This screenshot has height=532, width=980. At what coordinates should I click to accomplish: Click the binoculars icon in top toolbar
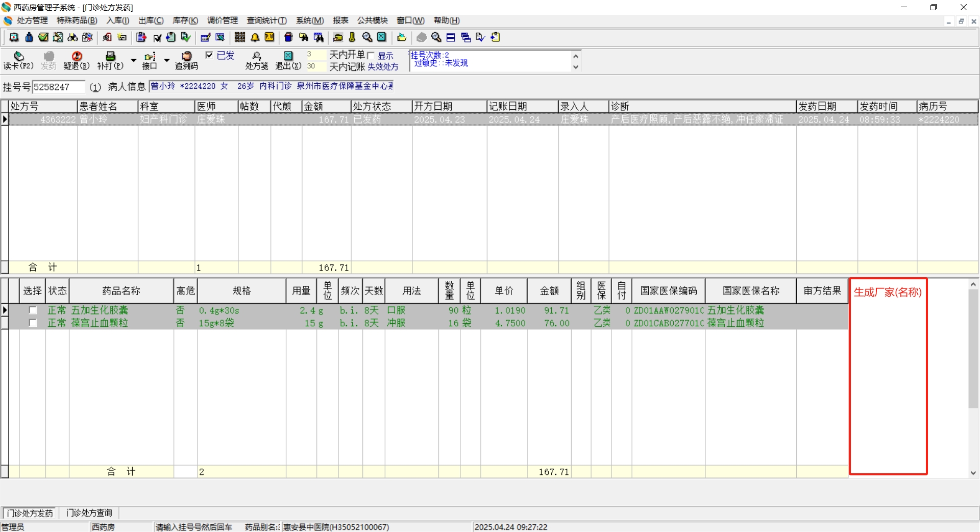coord(72,37)
